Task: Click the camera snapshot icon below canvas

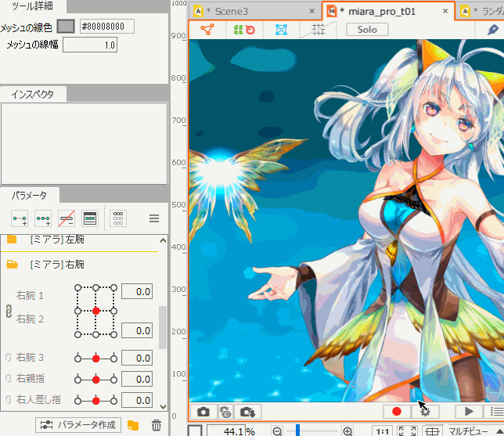Action: [203, 412]
